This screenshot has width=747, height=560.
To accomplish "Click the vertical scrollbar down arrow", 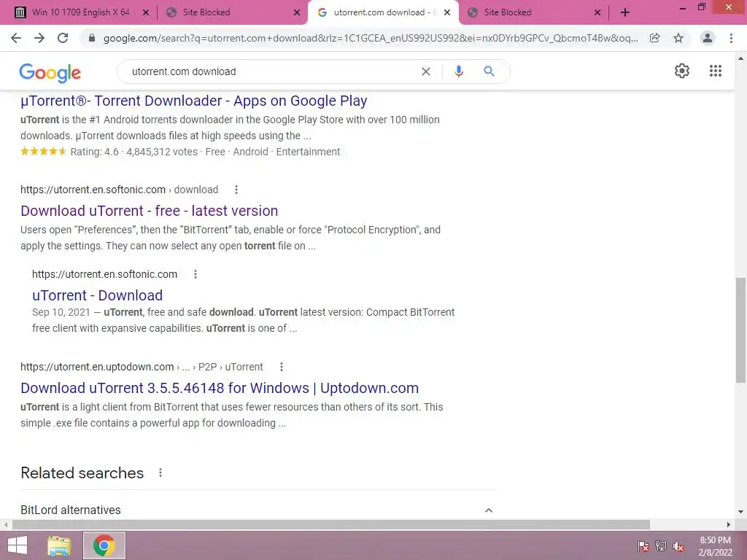I will pyautogui.click(x=740, y=512).
